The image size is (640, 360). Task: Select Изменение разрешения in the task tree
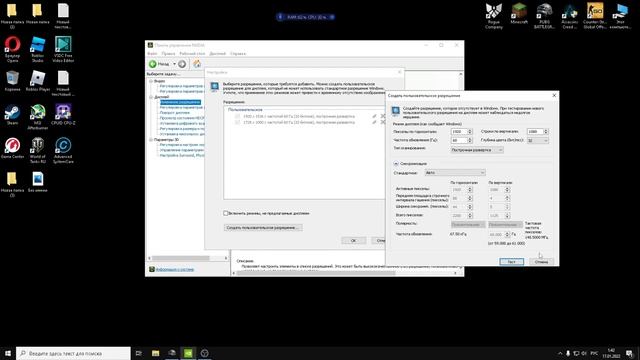coord(180,102)
